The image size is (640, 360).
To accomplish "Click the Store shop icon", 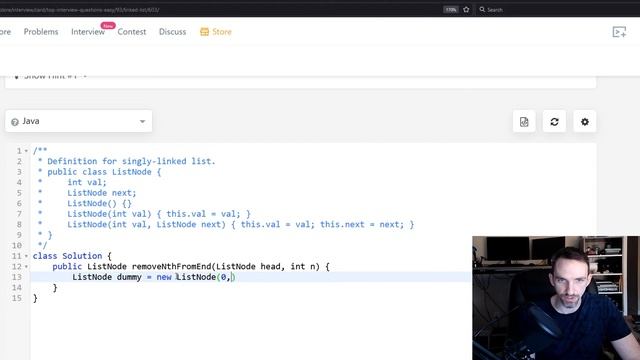I will (204, 32).
